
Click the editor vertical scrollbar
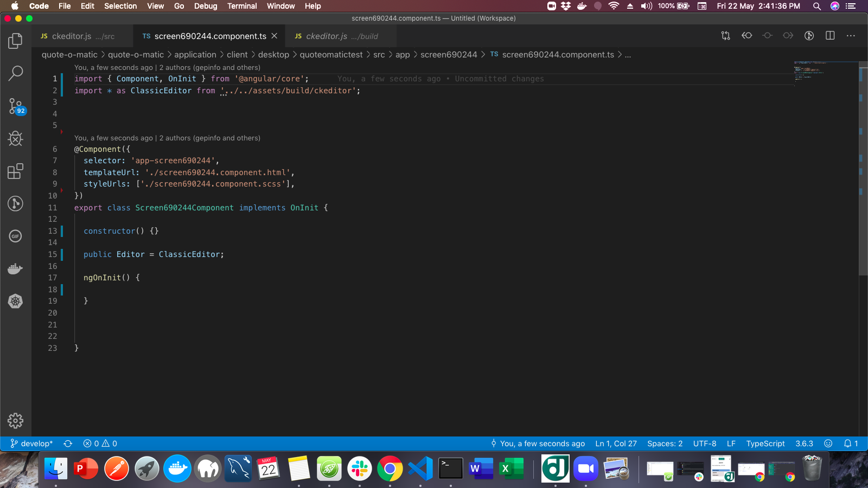point(863,169)
